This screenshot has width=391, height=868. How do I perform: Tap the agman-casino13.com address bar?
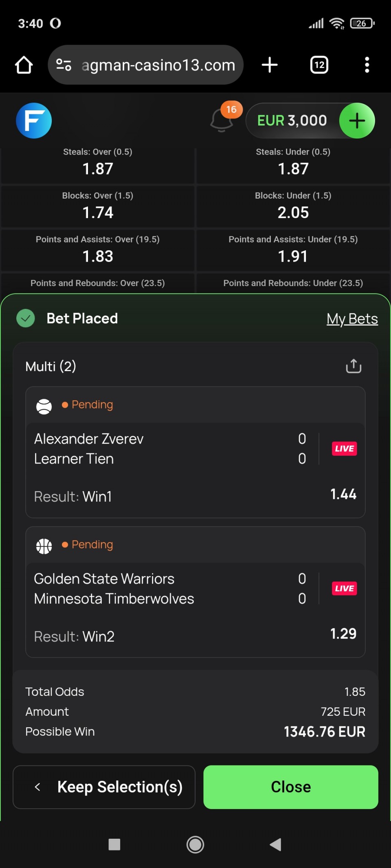tap(159, 65)
